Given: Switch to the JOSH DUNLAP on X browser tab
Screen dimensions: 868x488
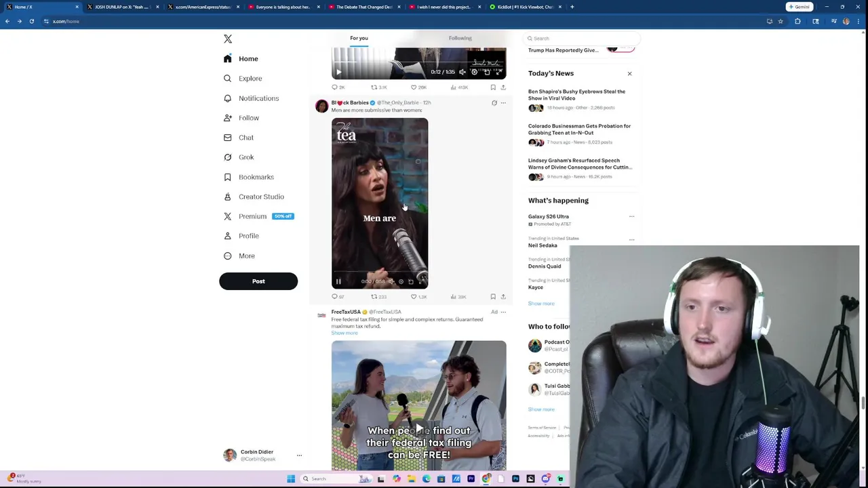Looking at the screenshot, I should pos(122,7).
